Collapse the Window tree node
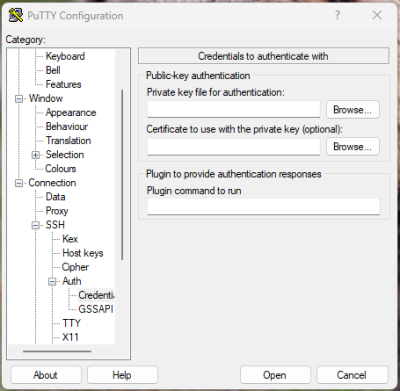Screen dimensions: 400x391 coord(19,99)
